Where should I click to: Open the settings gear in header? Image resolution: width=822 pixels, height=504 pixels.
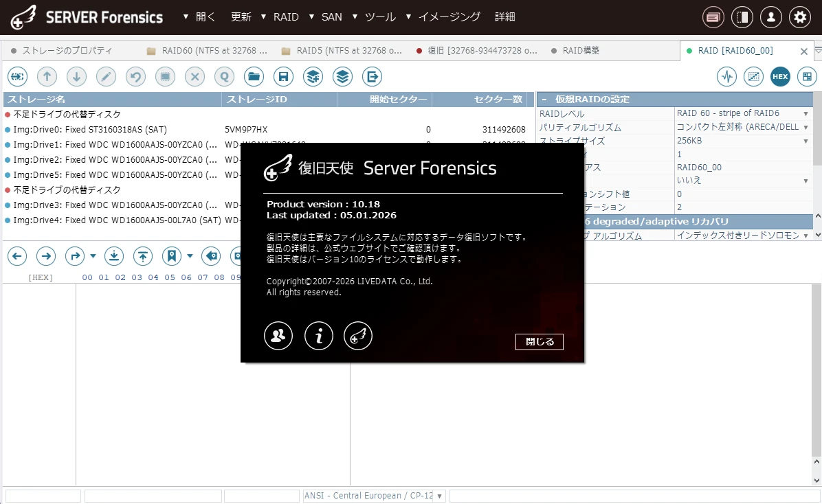pyautogui.click(x=800, y=17)
